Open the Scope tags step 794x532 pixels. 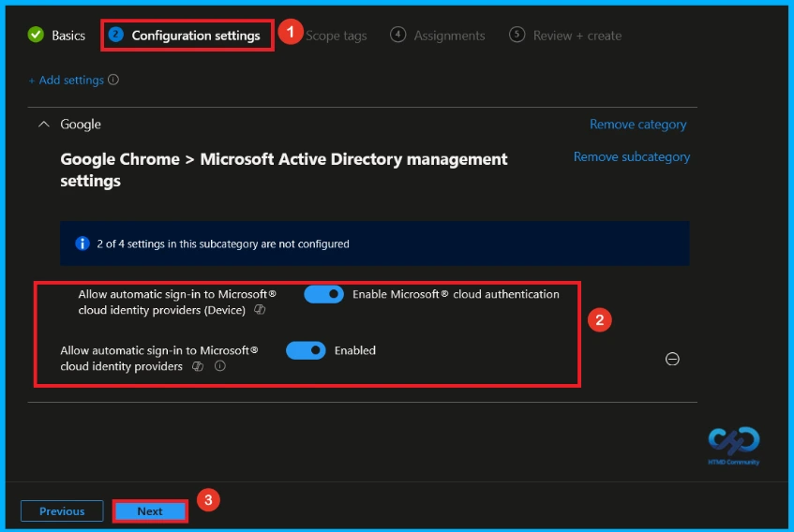point(337,36)
